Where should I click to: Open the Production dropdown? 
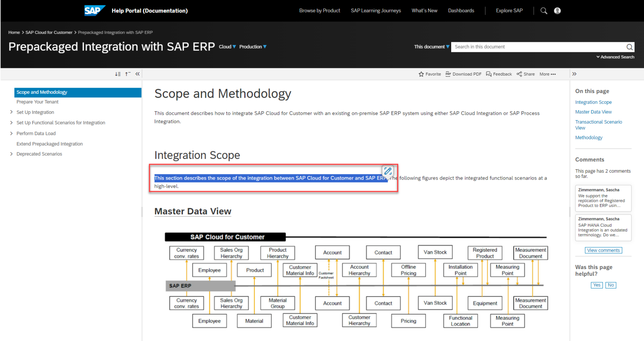tap(253, 47)
